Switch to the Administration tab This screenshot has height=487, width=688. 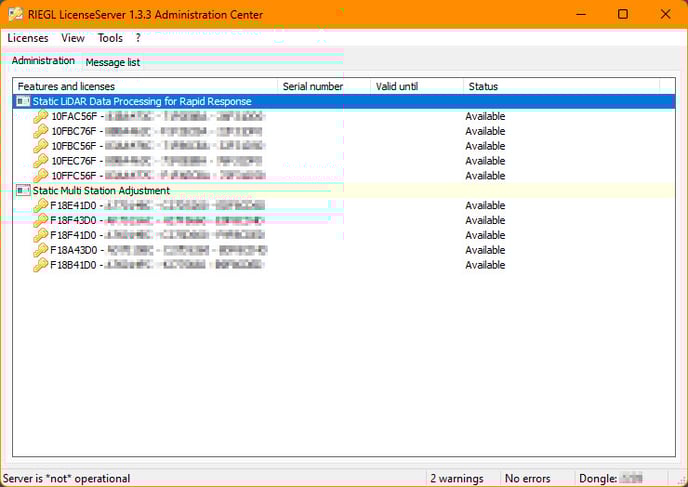tap(43, 61)
